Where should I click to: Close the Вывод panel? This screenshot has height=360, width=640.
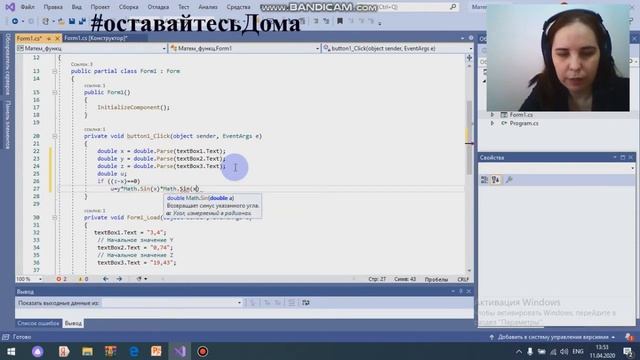[x=469, y=291]
